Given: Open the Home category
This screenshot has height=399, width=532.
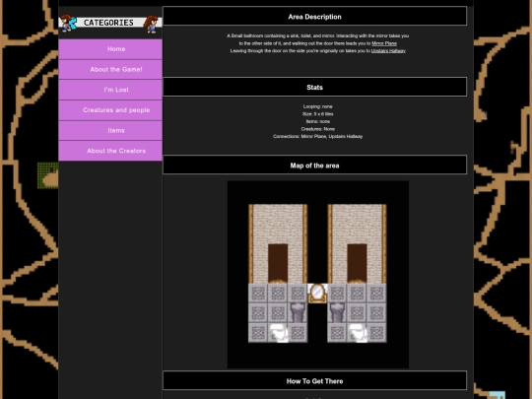Looking at the screenshot, I should coord(110,49).
